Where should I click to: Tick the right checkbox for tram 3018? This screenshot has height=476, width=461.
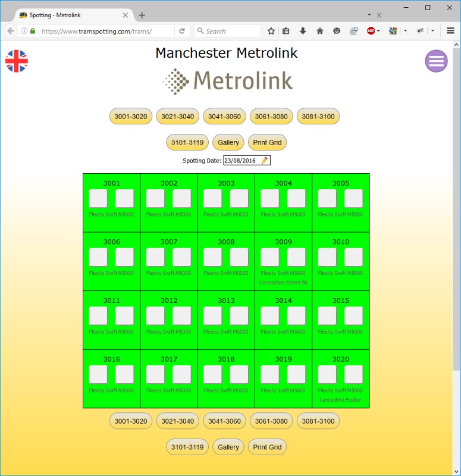pos(239,375)
